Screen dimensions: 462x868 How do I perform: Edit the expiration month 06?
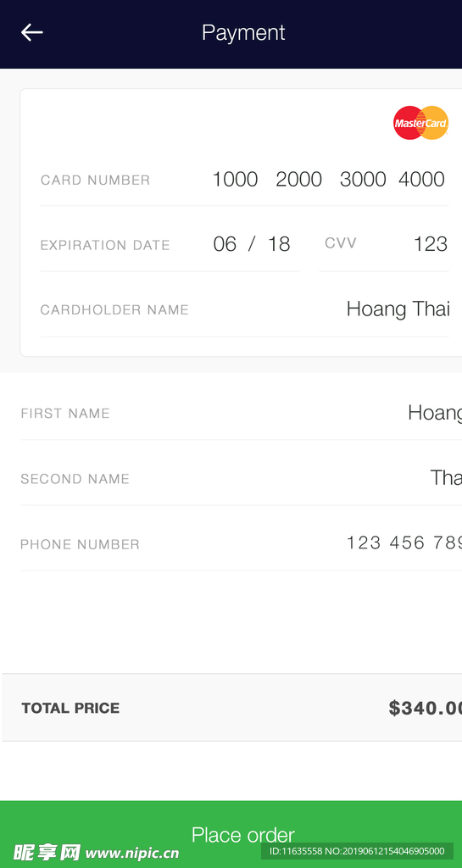click(225, 244)
